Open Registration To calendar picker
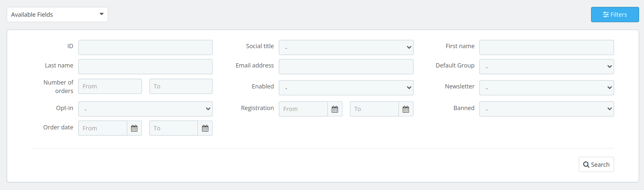 406,109
